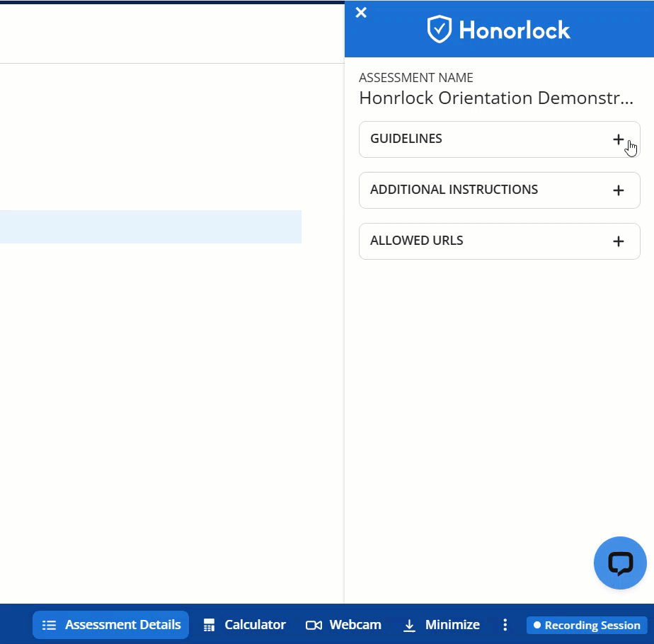Open the three-dot more options menu
The width and height of the screenshot is (654, 644).
pyautogui.click(x=505, y=624)
